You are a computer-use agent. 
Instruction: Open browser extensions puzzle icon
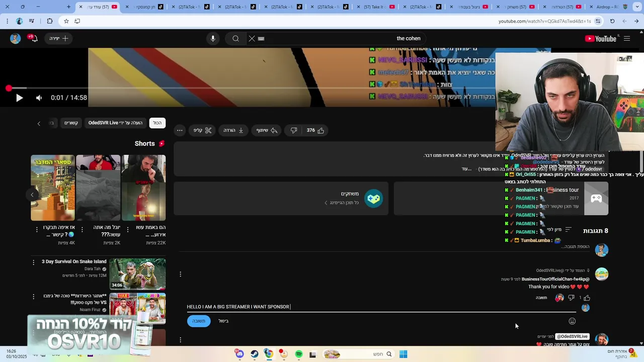(x=49, y=21)
